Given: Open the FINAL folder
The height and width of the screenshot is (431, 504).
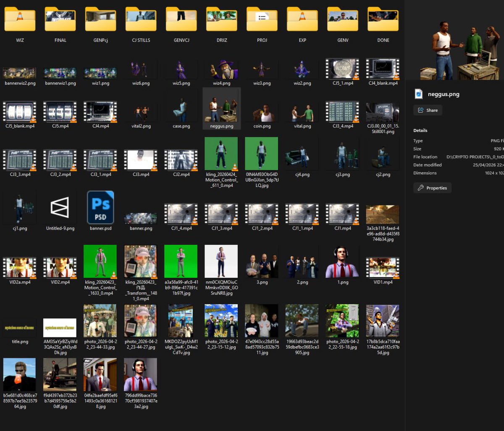Looking at the screenshot, I should point(60,19).
